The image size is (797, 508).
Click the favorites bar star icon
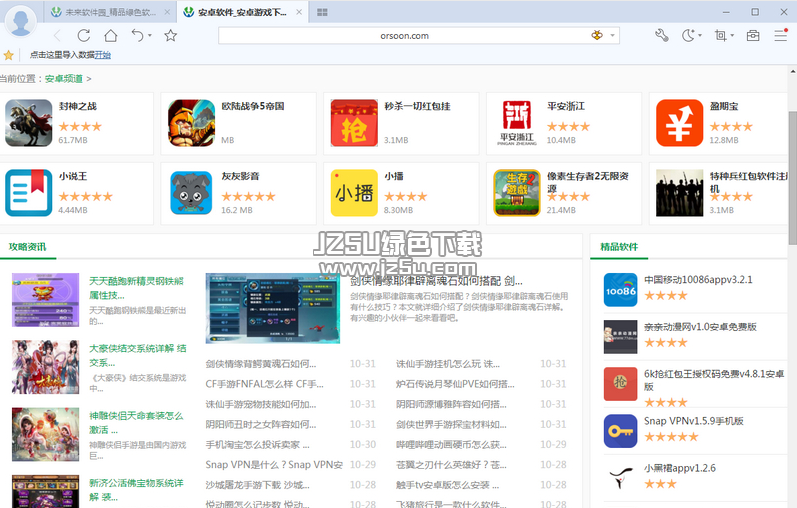pyautogui.click(x=9, y=55)
